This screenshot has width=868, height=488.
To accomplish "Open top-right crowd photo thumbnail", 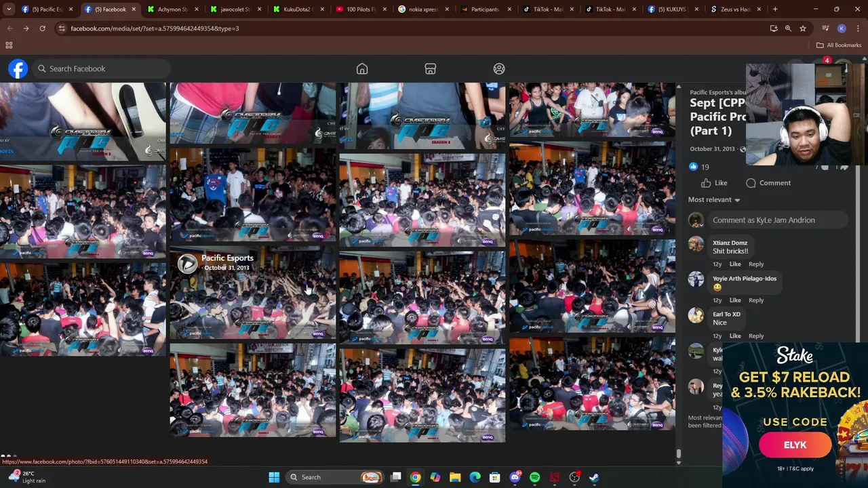I will (x=592, y=110).
